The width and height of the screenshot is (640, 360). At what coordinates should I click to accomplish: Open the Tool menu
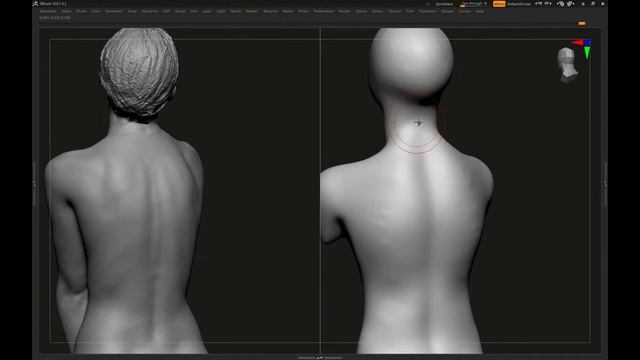tap(410, 11)
